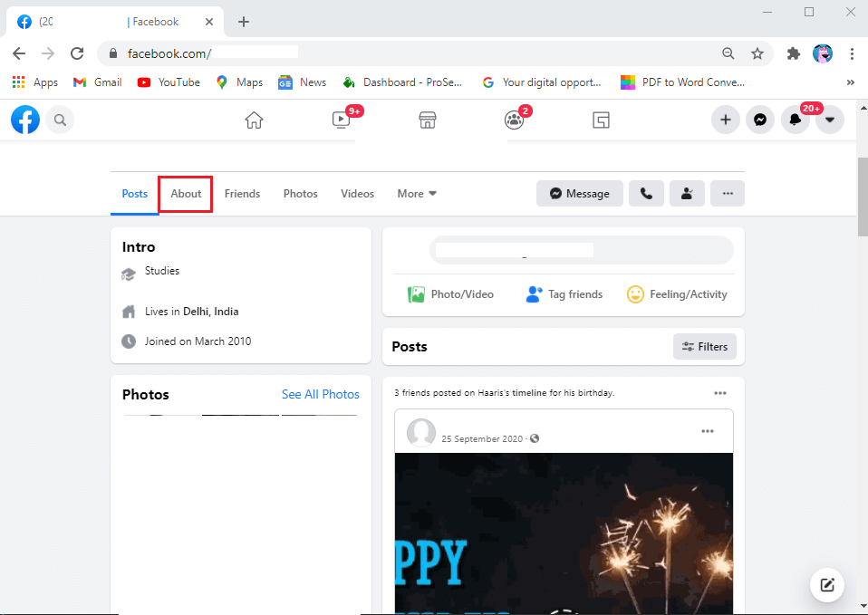Click the Facebook search magnifier icon
Viewport: 868px width, 615px height.
pyautogui.click(x=60, y=120)
